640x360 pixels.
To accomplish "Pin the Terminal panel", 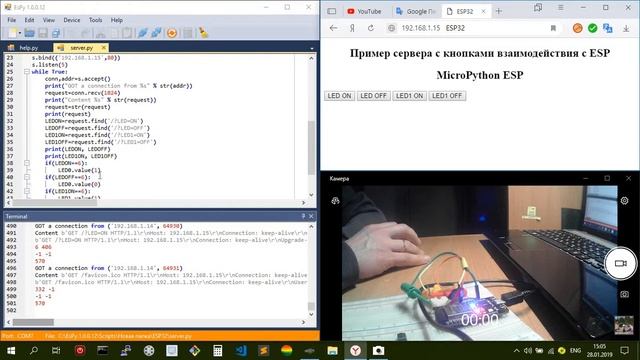I will (x=303, y=216).
